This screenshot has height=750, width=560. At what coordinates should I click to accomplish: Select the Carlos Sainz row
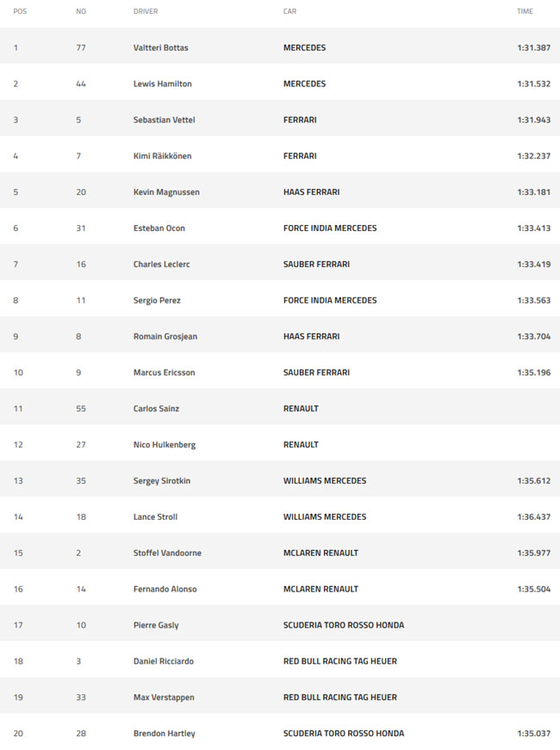[x=280, y=409]
